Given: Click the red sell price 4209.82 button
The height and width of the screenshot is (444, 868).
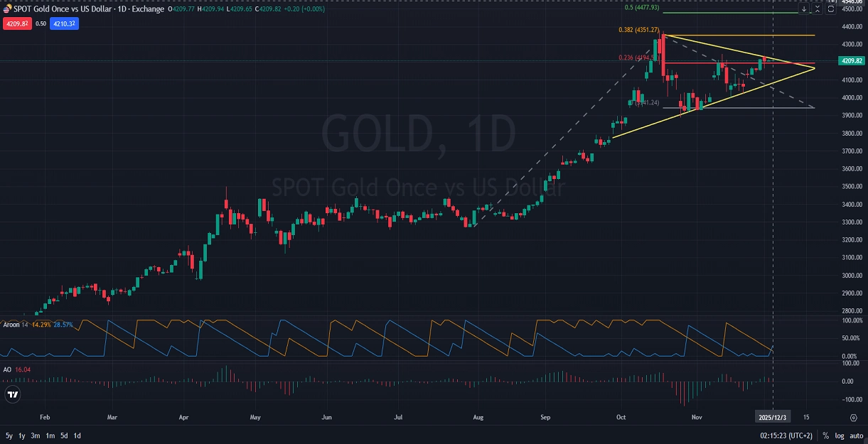Looking at the screenshot, I should pos(17,23).
